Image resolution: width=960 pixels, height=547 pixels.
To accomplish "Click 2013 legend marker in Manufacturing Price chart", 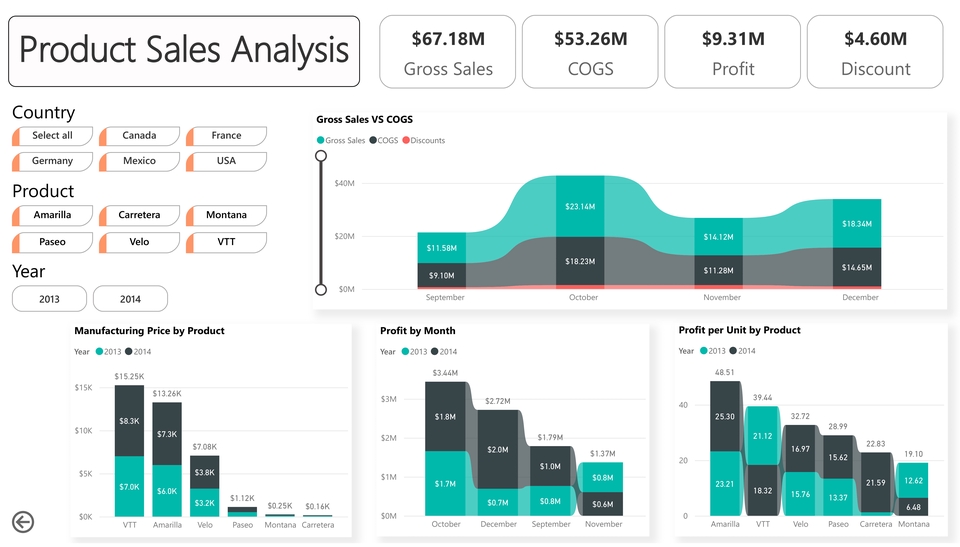I will click(99, 352).
